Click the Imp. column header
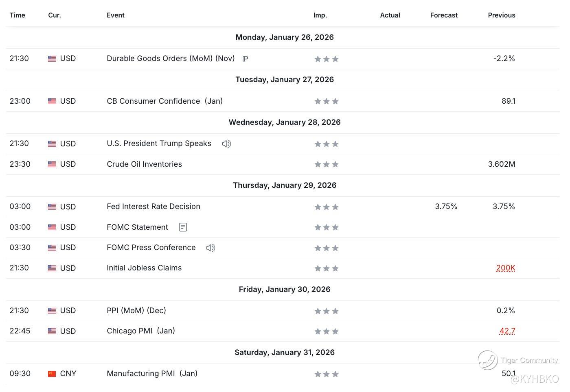Image resolution: width=570 pixels, height=392 pixels. [x=320, y=15]
